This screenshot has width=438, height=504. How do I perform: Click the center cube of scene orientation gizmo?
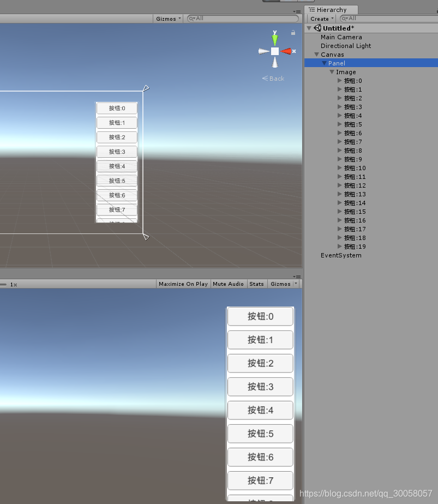point(275,51)
